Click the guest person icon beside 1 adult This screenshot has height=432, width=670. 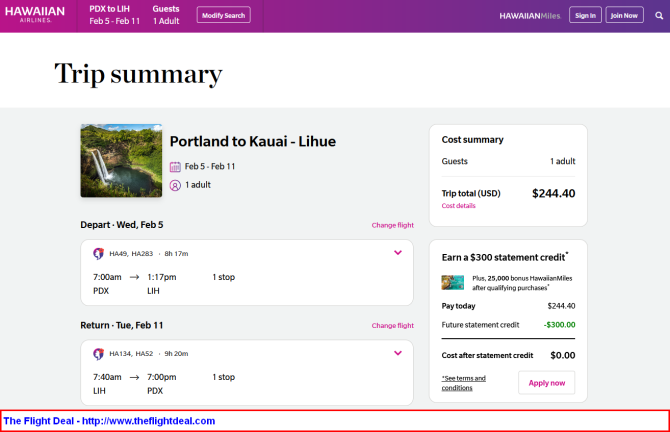pos(175,185)
